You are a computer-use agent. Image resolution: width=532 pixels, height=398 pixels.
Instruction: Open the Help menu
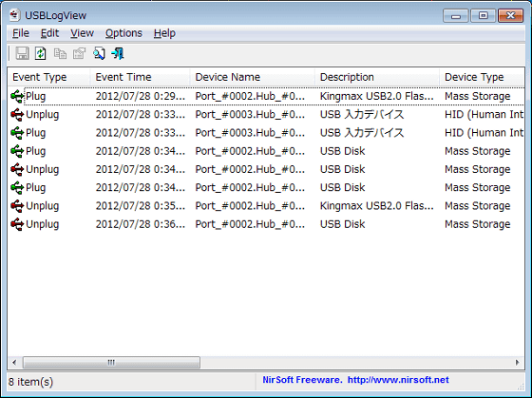pyautogui.click(x=164, y=33)
